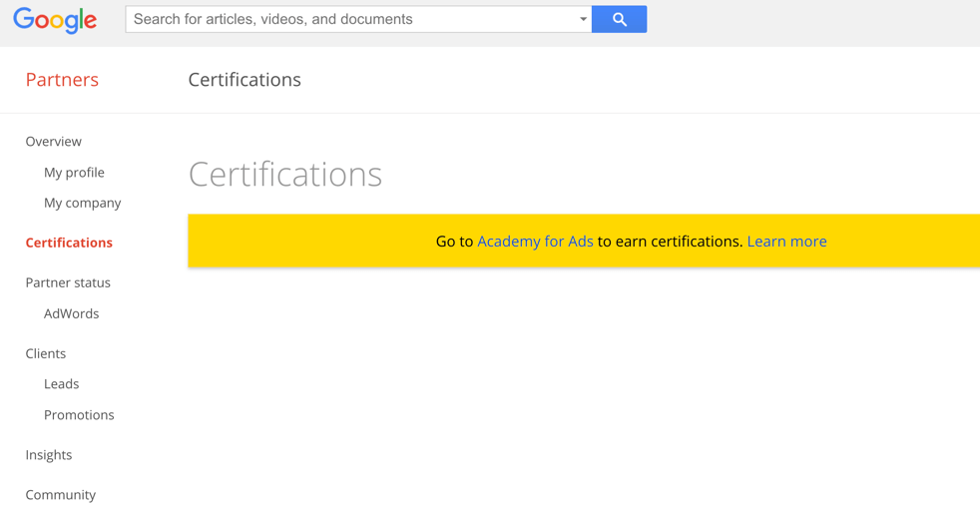Open Promotions under Clients

[x=79, y=415]
